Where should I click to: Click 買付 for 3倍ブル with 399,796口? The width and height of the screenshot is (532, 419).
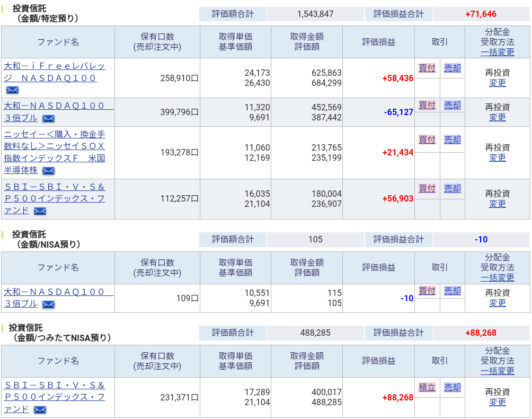[427, 105]
